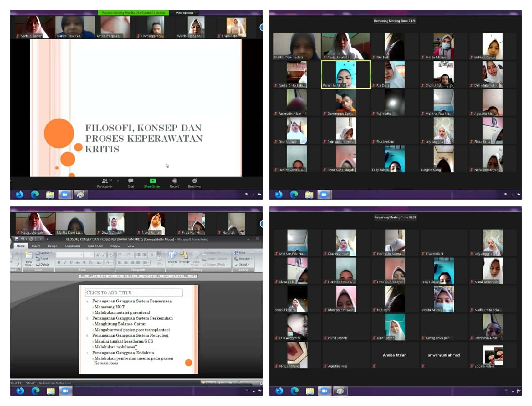Click the Find button in Editing group

(240, 253)
